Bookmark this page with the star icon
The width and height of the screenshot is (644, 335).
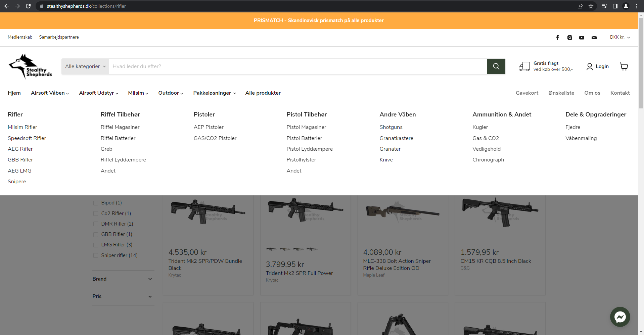(591, 6)
